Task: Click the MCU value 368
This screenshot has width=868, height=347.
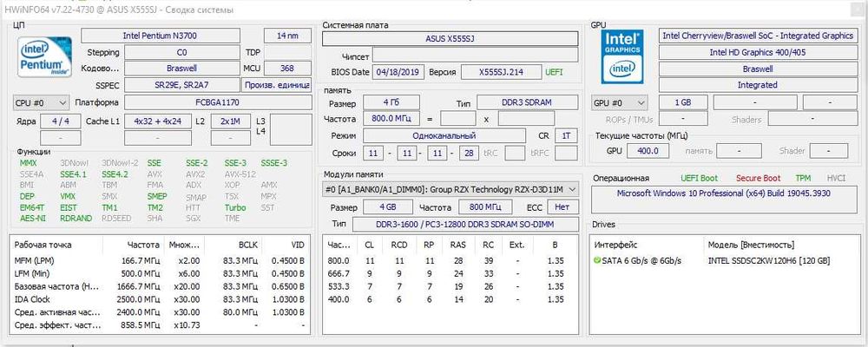Action: click(x=287, y=69)
